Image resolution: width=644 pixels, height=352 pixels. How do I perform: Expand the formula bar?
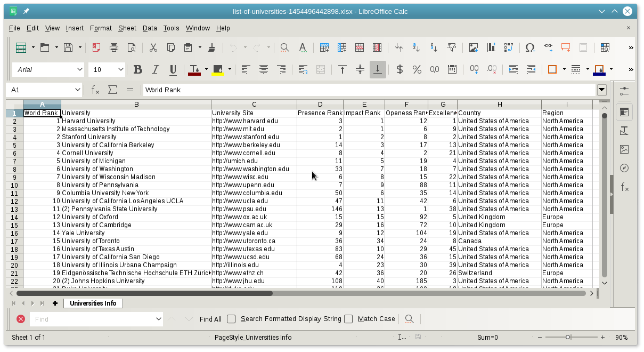[x=602, y=90]
